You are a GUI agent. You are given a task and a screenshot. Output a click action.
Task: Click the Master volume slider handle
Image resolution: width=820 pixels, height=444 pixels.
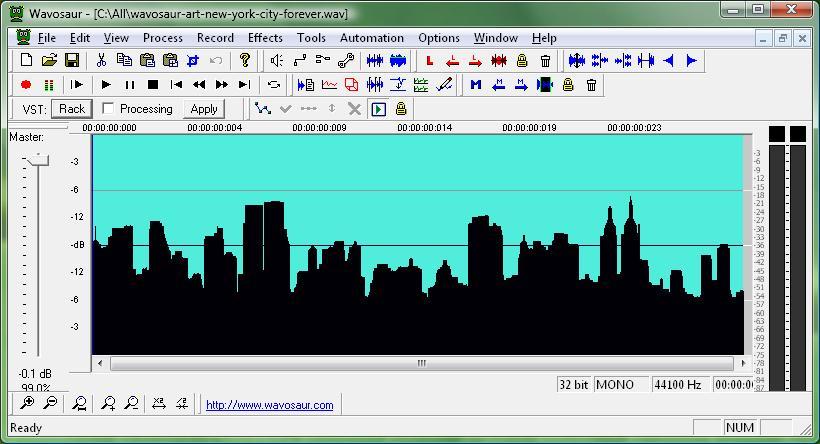click(x=38, y=161)
